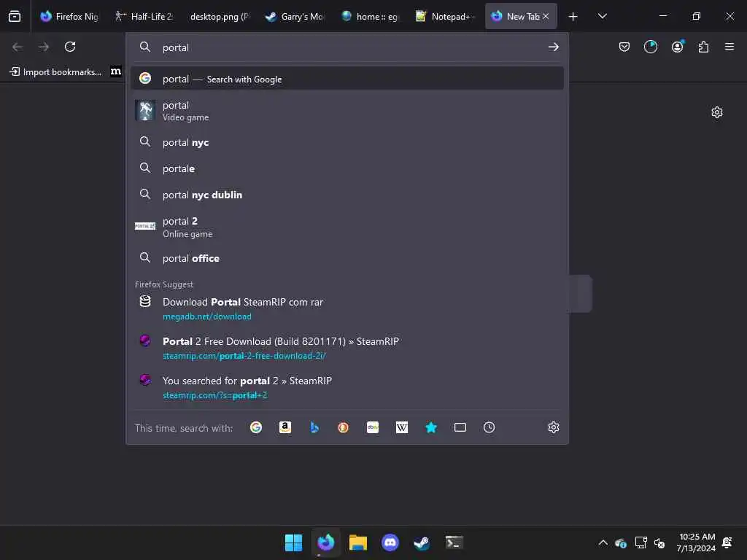The width and height of the screenshot is (747, 560).
Task: Select 'portal 2 Online game' suggestion
Action: point(347,227)
